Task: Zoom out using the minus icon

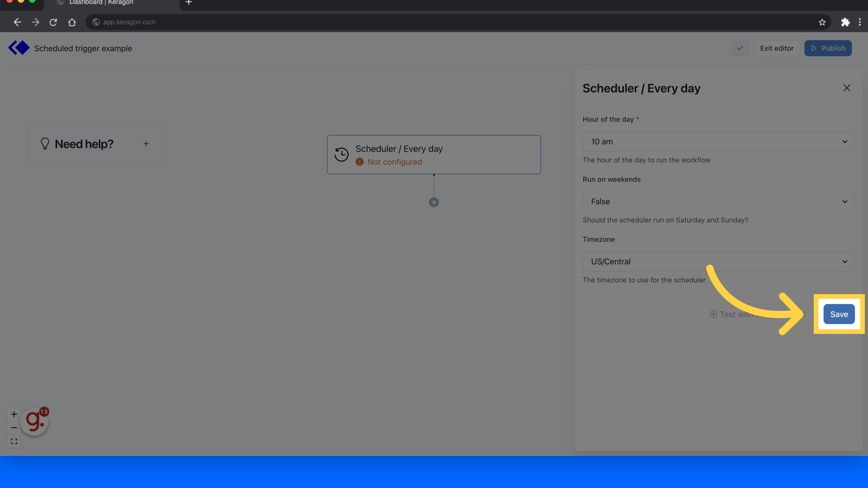Action: (x=14, y=427)
